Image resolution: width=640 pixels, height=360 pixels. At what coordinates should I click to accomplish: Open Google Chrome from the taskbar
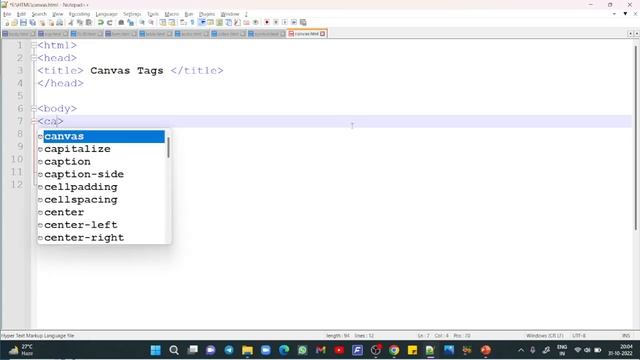[x=394, y=350]
